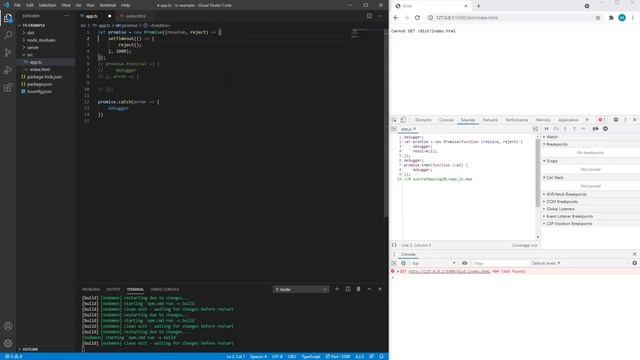Split the VS Code editor right

[369, 16]
